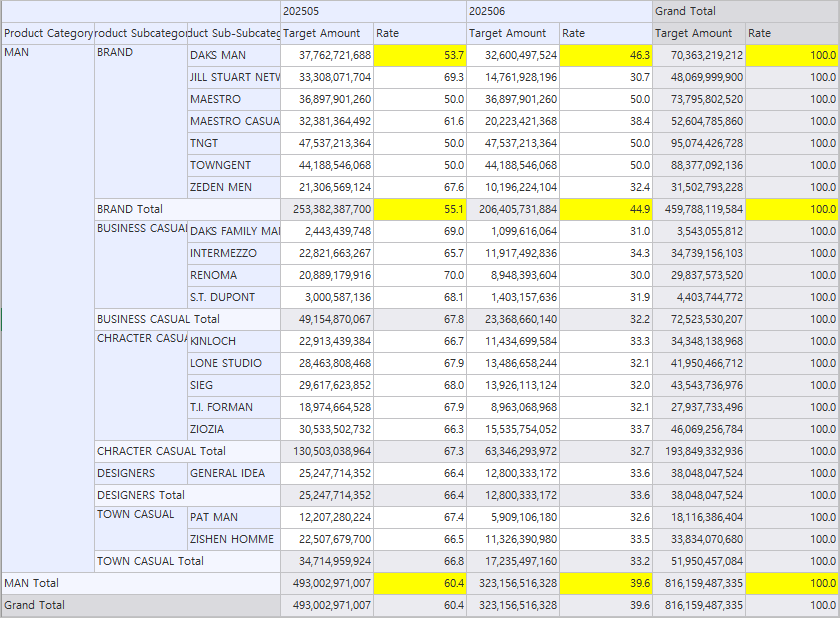The height and width of the screenshot is (618, 840).
Task: Select the MAESTRO row label
Action: click(234, 99)
